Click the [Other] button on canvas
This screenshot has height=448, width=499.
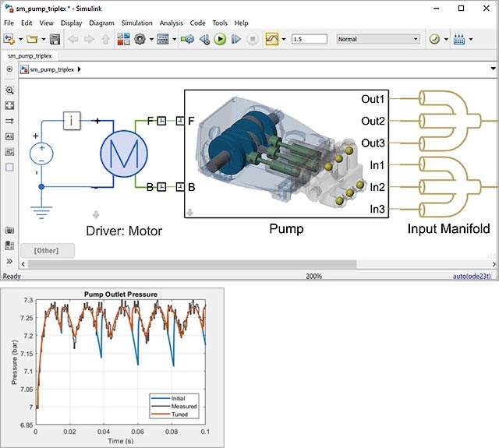(48, 251)
